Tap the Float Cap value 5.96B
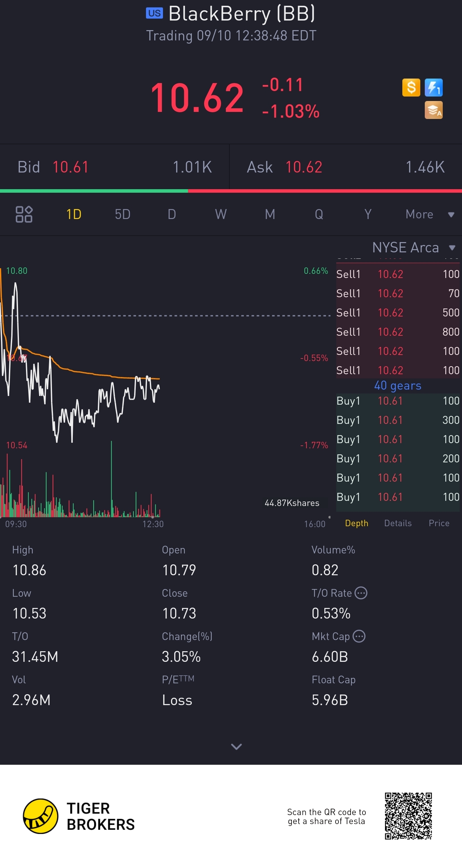 (x=330, y=700)
